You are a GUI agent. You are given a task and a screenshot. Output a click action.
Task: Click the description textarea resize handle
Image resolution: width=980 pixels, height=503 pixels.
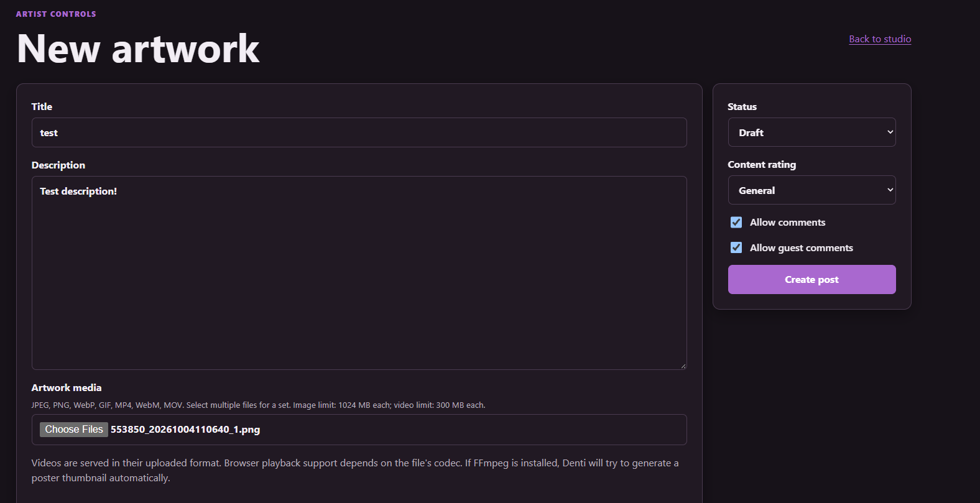click(x=683, y=366)
